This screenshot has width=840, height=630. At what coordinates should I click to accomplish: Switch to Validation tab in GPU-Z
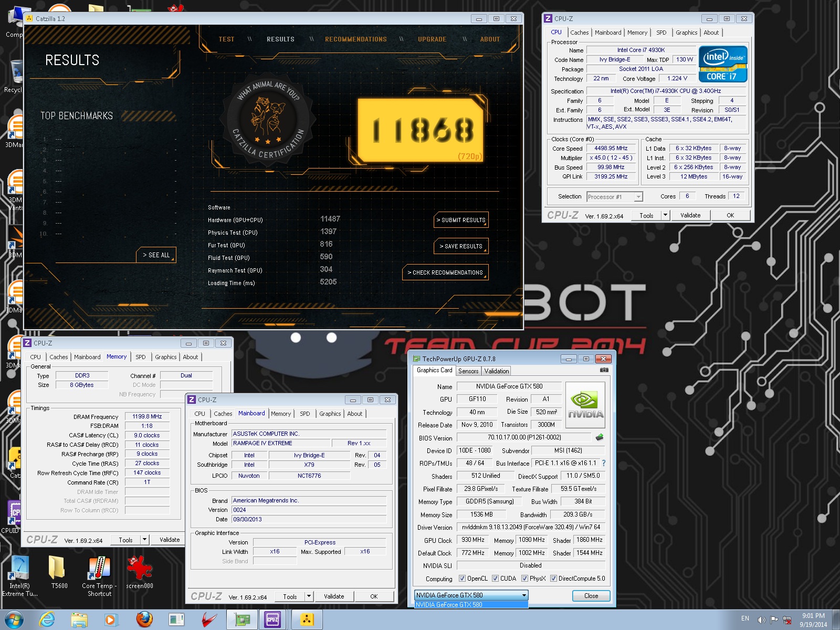point(497,371)
